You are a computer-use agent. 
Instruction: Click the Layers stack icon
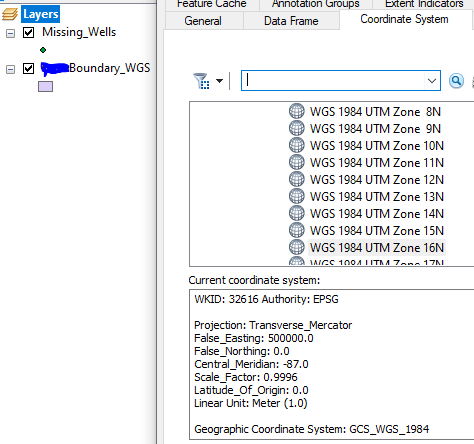[10, 14]
